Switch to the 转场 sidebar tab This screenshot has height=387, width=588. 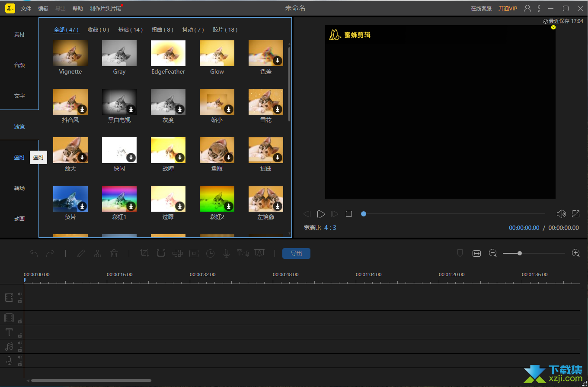pyautogui.click(x=19, y=188)
